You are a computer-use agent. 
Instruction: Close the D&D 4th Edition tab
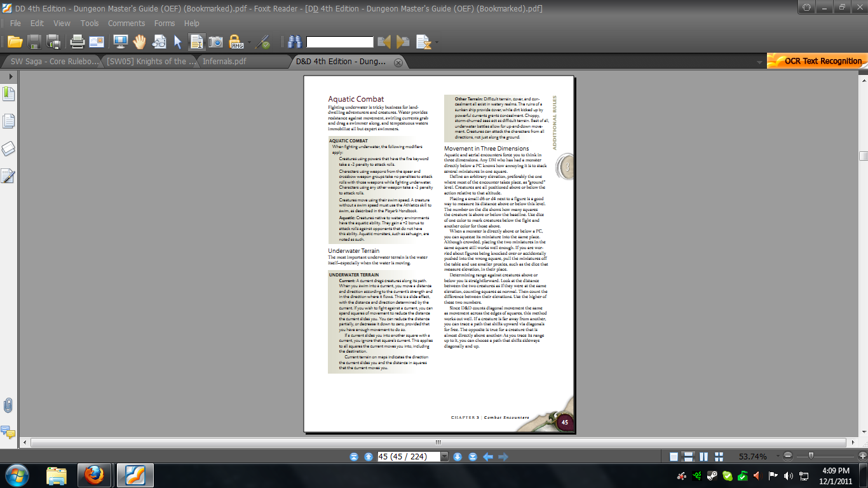tap(398, 62)
